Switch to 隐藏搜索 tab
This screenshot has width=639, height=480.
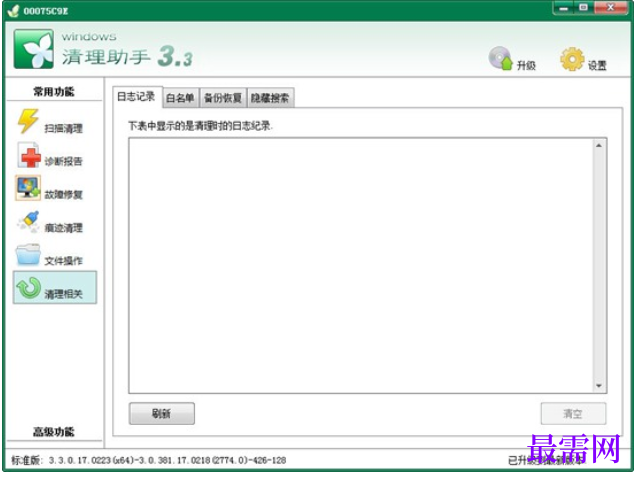(x=270, y=98)
